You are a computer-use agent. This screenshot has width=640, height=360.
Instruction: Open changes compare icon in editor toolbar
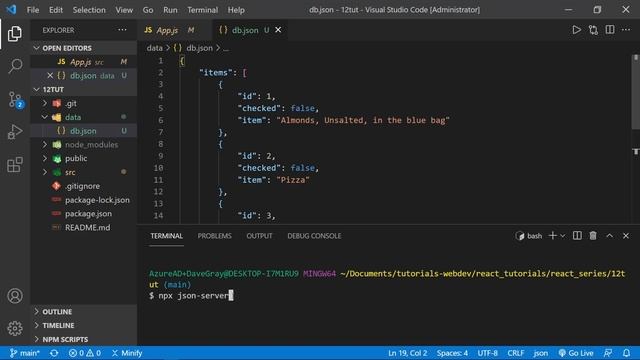tap(593, 30)
